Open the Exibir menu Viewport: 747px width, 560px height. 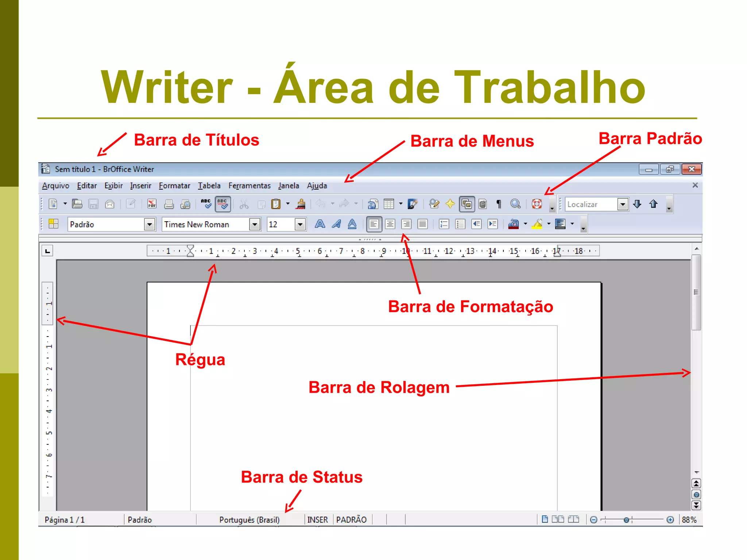(113, 186)
